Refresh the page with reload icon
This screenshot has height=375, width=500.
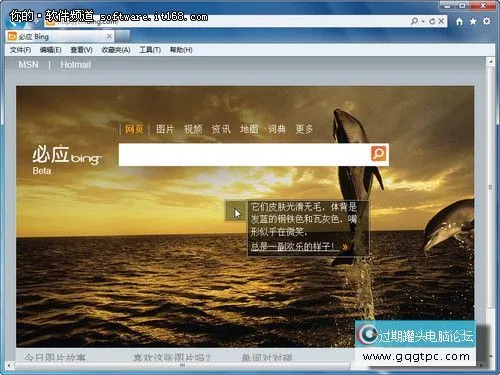[x=432, y=21]
